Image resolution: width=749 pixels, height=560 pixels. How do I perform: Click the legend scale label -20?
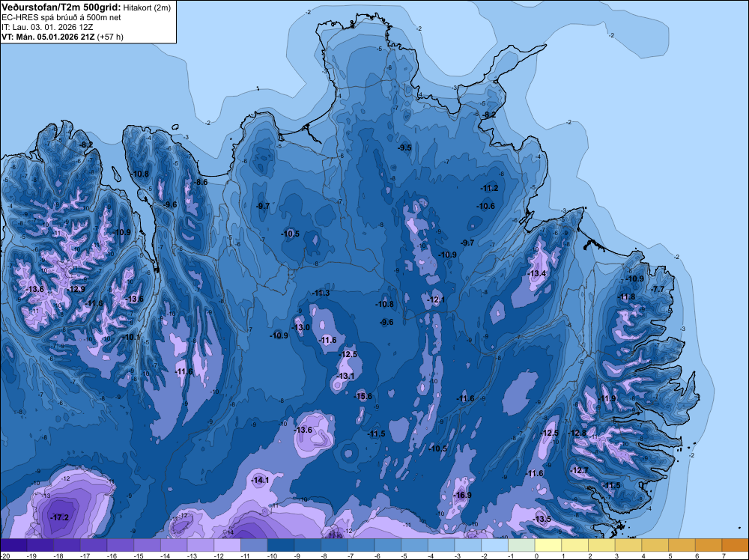coord(5,556)
